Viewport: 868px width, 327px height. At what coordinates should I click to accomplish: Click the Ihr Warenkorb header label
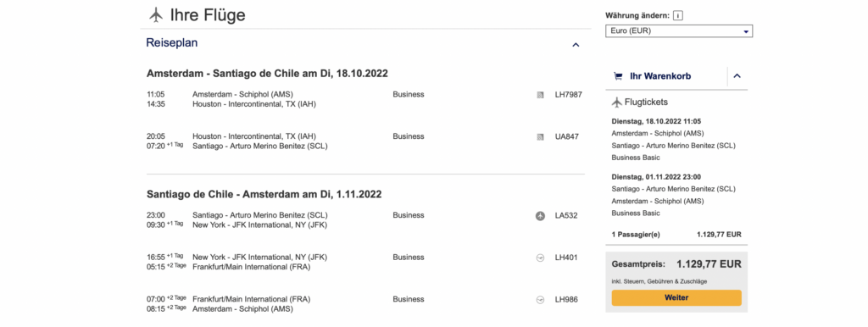tap(660, 75)
